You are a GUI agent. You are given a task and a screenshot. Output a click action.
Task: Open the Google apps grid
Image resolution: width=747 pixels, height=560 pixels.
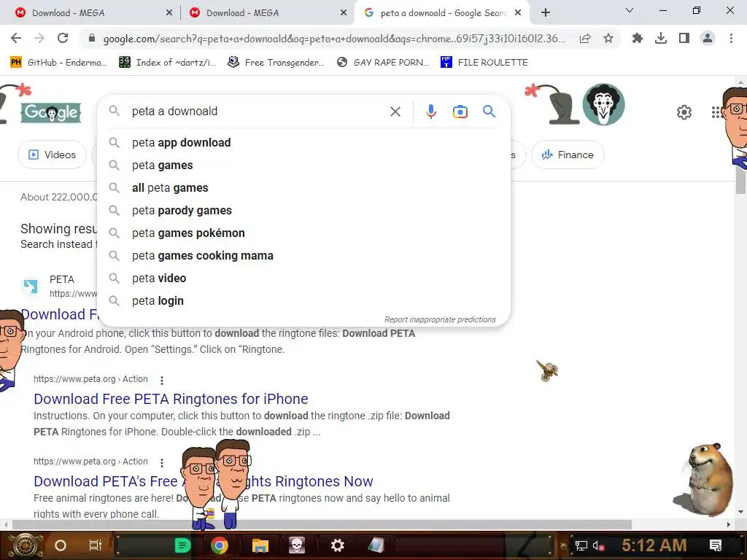pyautogui.click(x=716, y=112)
